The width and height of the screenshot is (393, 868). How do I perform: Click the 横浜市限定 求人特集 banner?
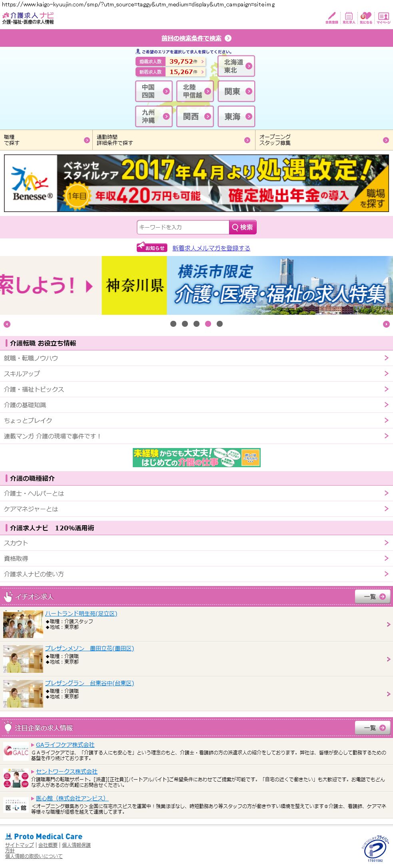pos(247,285)
